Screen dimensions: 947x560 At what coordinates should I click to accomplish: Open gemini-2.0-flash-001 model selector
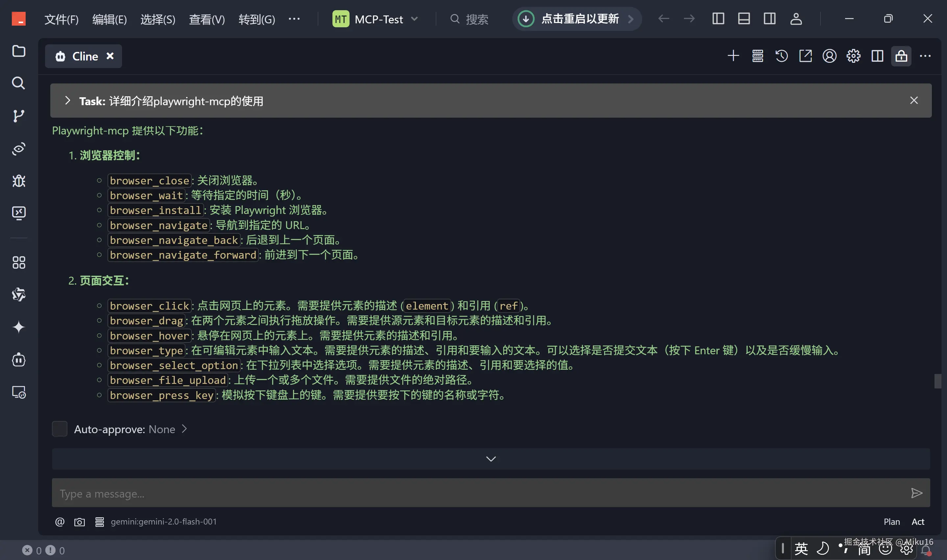coord(164,522)
